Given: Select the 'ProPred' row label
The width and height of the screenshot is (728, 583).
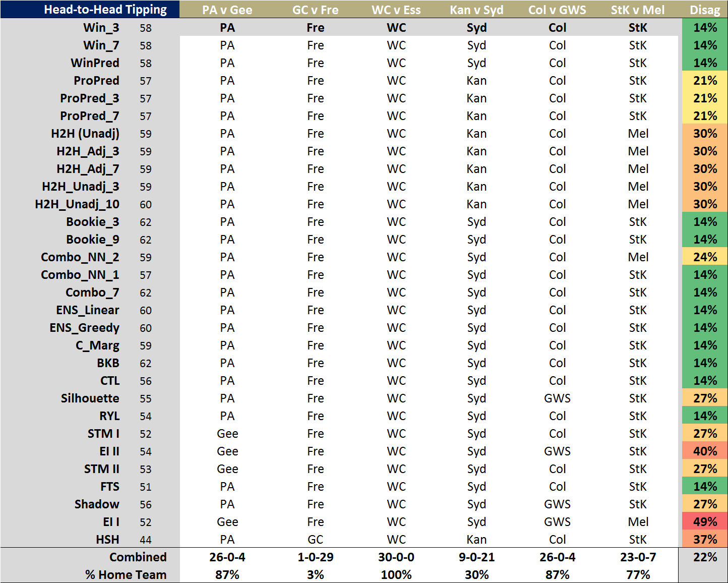Looking at the screenshot, I should point(97,81).
